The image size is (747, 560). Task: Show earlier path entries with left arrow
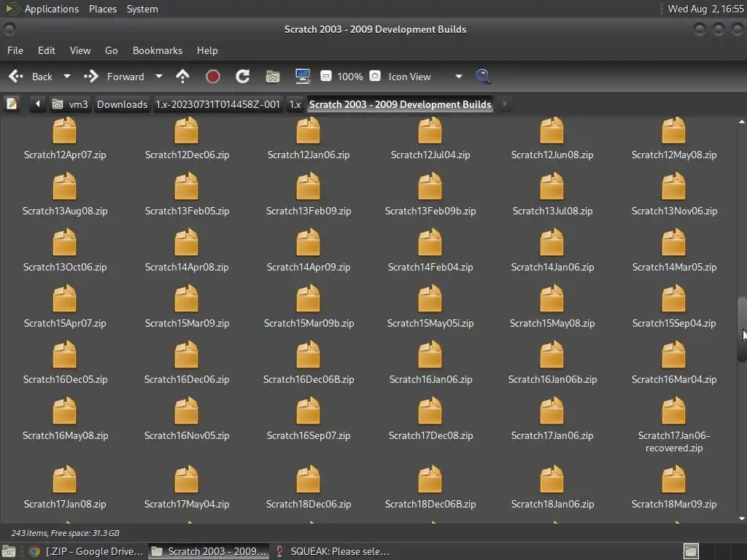(x=37, y=104)
